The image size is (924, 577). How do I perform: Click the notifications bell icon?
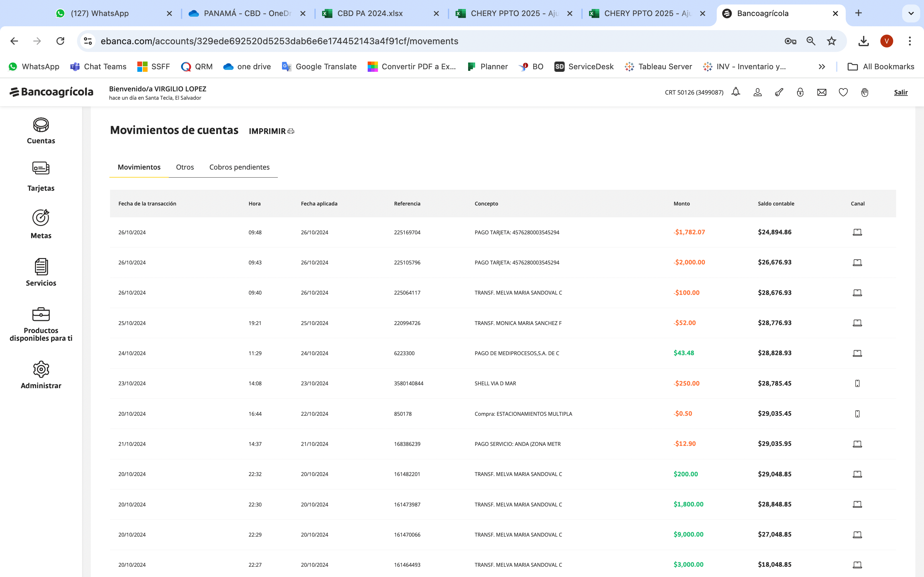click(x=735, y=92)
